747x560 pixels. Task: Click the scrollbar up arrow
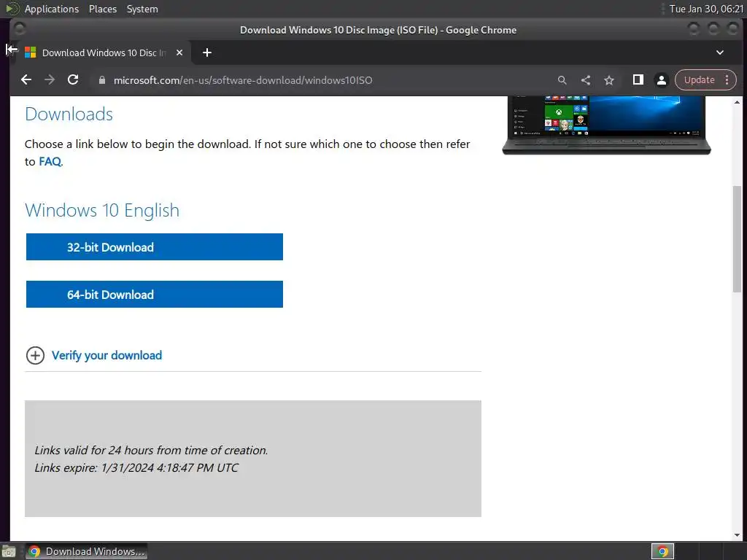(x=737, y=102)
